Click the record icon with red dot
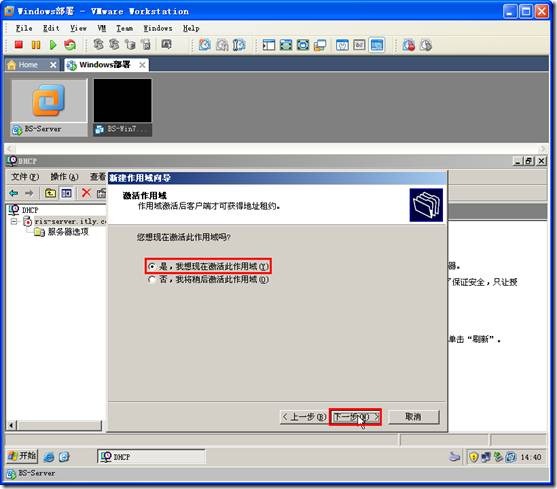The image size is (557, 489). [x=409, y=45]
